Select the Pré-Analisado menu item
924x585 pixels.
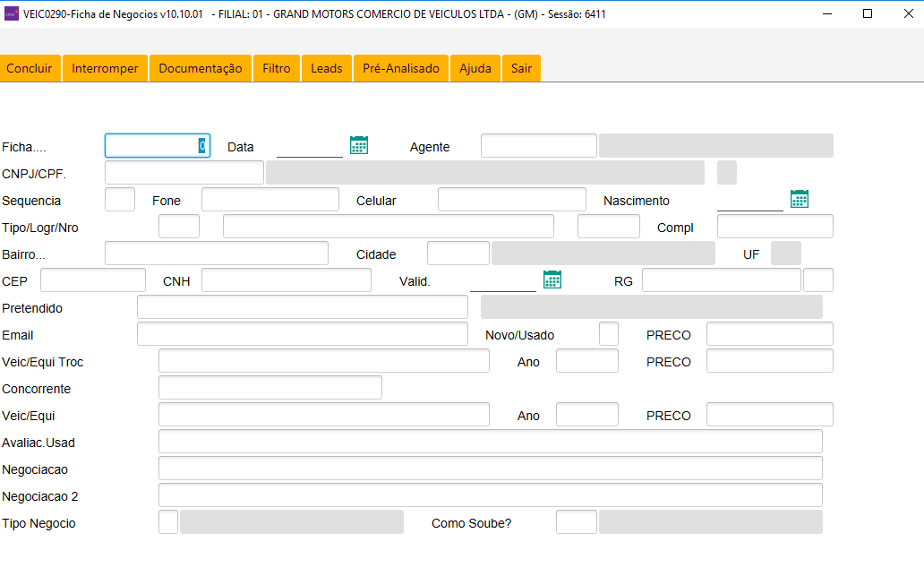point(401,68)
